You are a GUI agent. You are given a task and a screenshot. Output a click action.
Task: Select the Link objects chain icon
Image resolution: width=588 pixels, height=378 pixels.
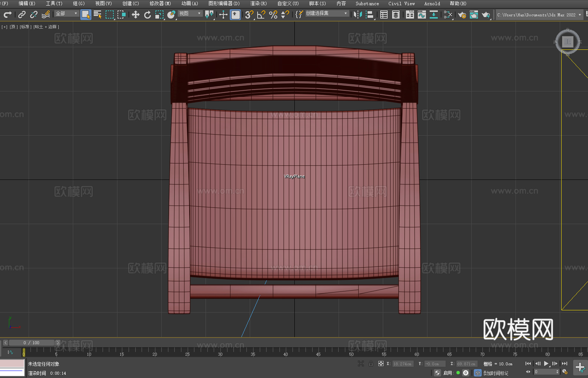[x=22, y=14]
